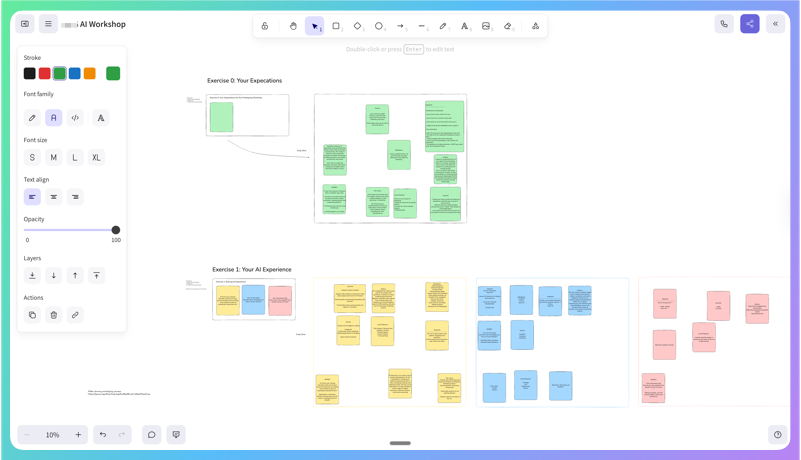Select the Text tool
Viewport: 801px width, 460px height.
pos(464,26)
